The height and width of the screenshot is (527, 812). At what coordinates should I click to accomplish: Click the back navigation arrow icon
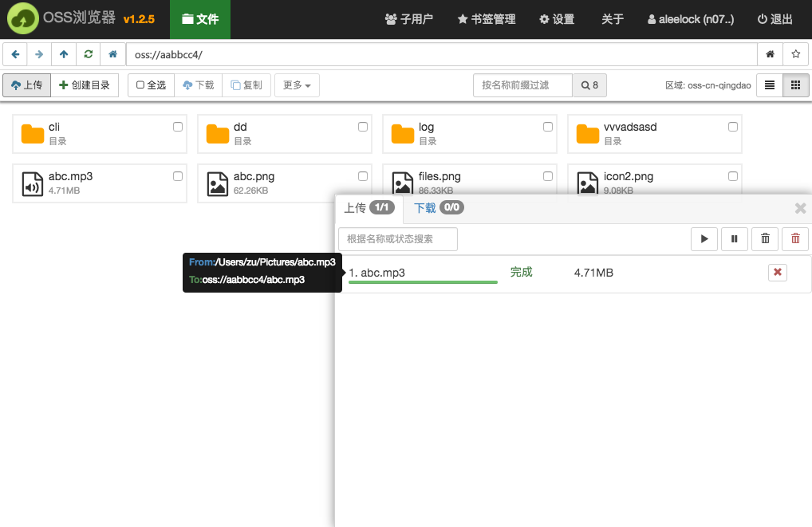coord(15,53)
